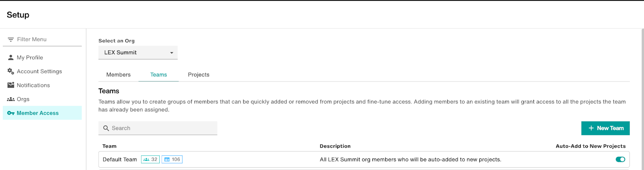Screen dimensions: 644x170
Task: Click the Filter Menu icon
Action: click(x=11, y=39)
